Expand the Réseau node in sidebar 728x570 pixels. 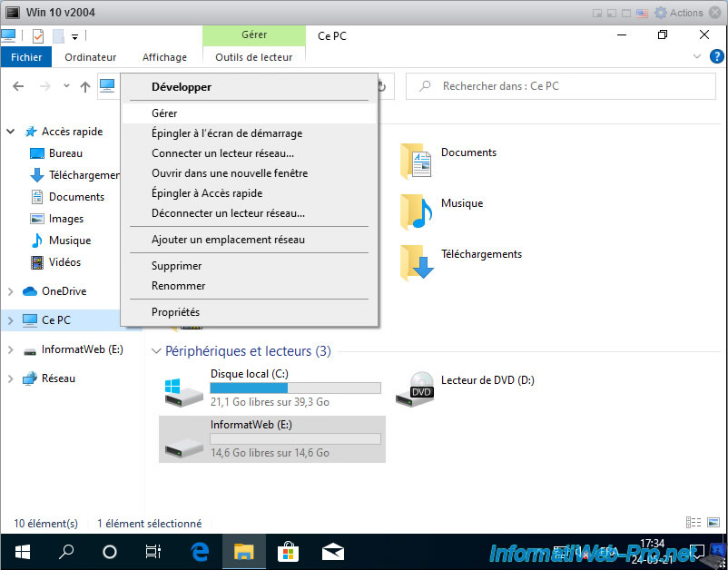point(11,378)
